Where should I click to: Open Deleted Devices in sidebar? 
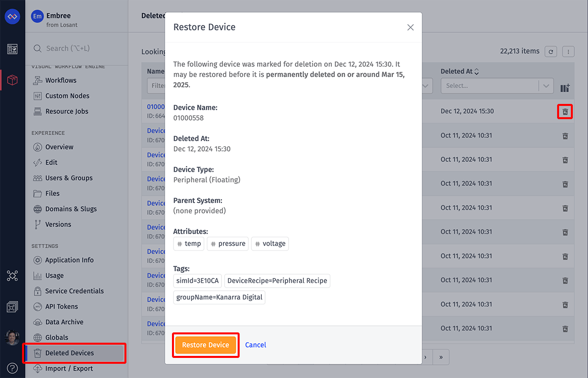tap(69, 353)
